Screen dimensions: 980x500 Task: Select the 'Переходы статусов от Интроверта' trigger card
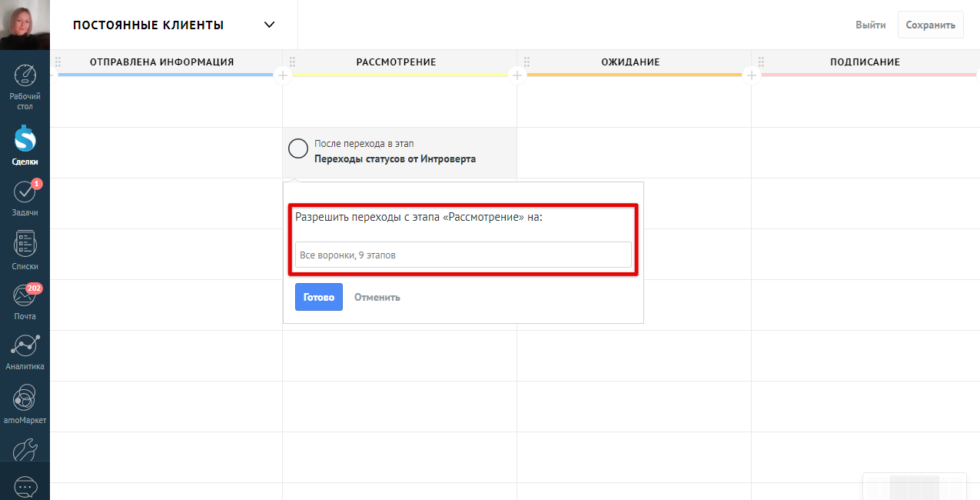400,152
